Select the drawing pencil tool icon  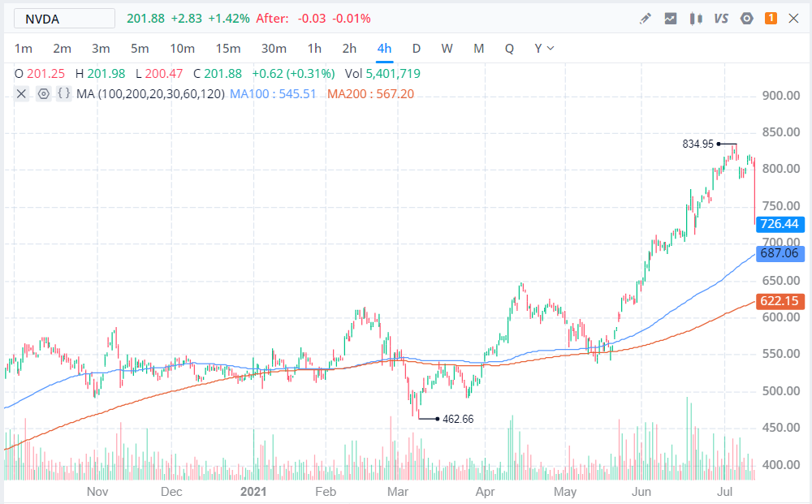point(645,19)
